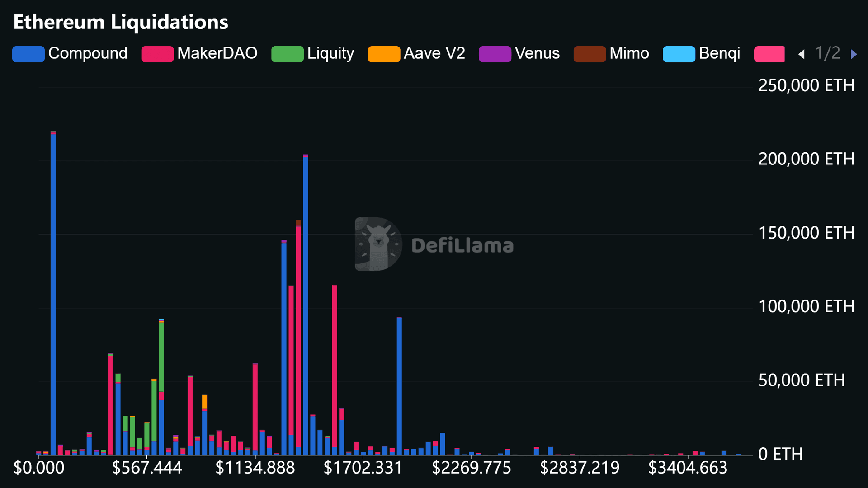Click the Ethereum Liquidations chart title

(121, 22)
